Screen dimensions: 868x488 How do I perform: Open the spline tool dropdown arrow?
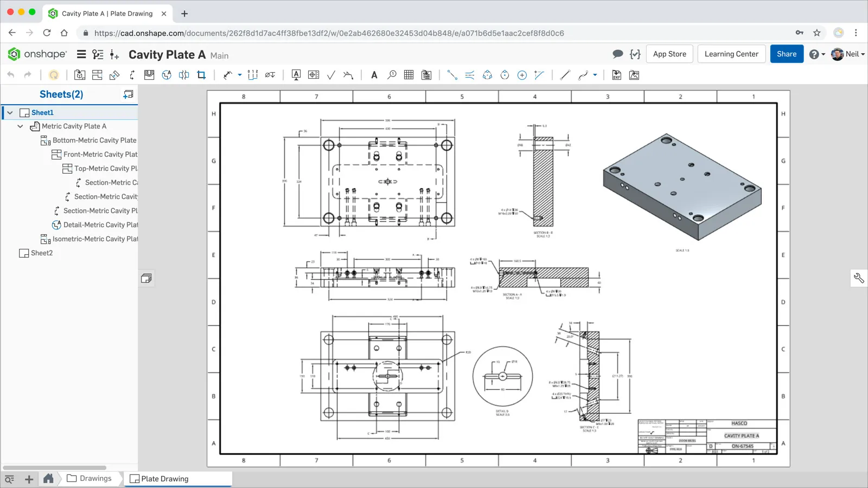[x=595, y=75]
